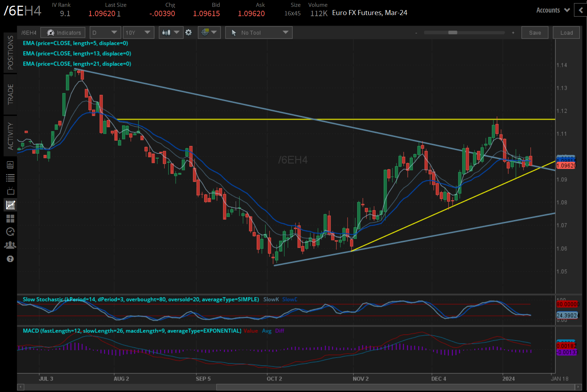Open the No Tool drawing dropdown
The height and width of the screenshot is (392, 587).
click(259, 33)
